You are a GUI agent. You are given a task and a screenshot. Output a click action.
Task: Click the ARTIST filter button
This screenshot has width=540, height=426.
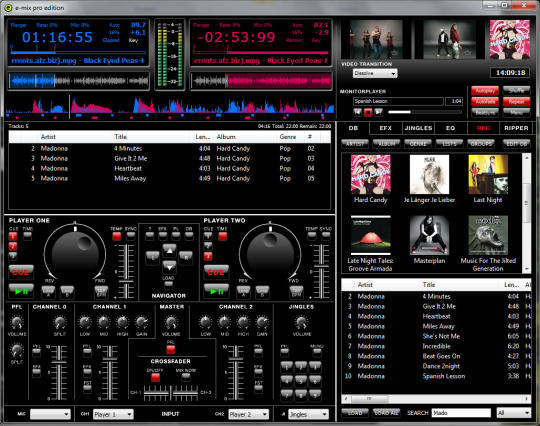pos(355,144)
